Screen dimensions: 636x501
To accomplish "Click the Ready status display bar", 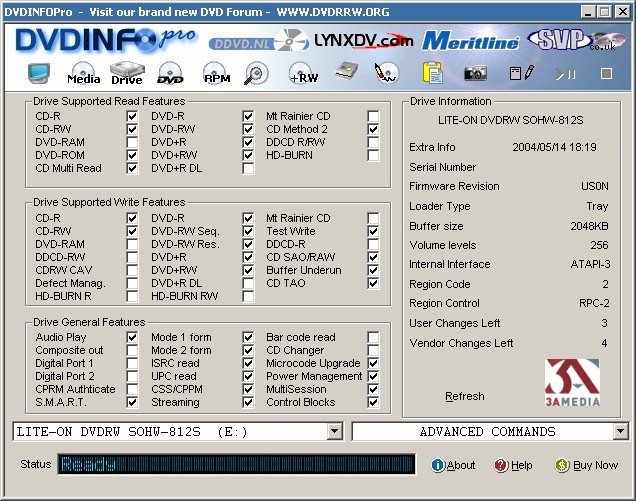I will tap(236, 464).
